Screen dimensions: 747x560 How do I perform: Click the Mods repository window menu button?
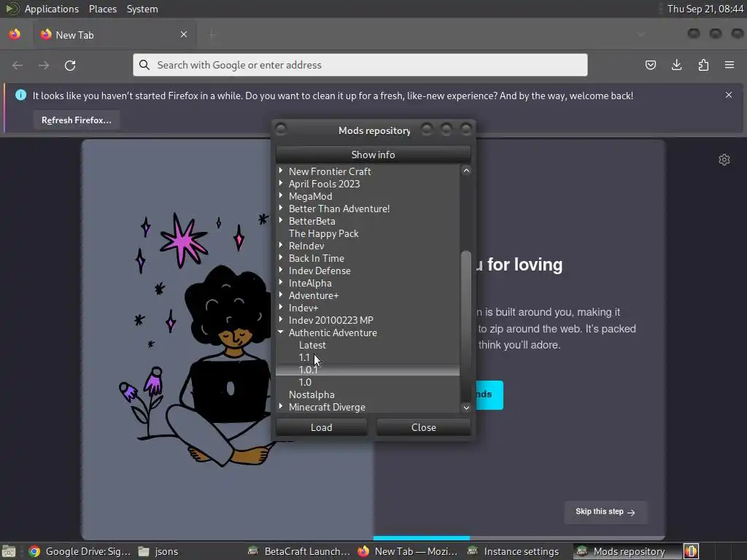click(281, 129)
